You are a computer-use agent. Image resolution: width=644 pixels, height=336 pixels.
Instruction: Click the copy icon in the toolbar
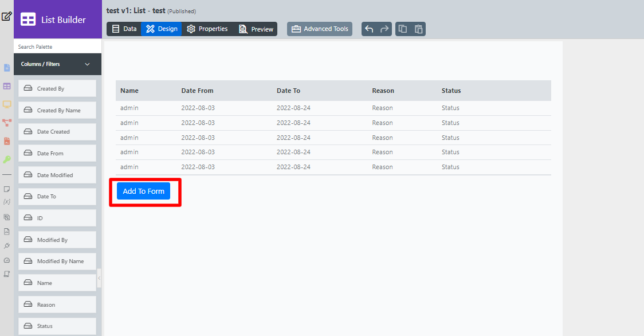[403, 29]
